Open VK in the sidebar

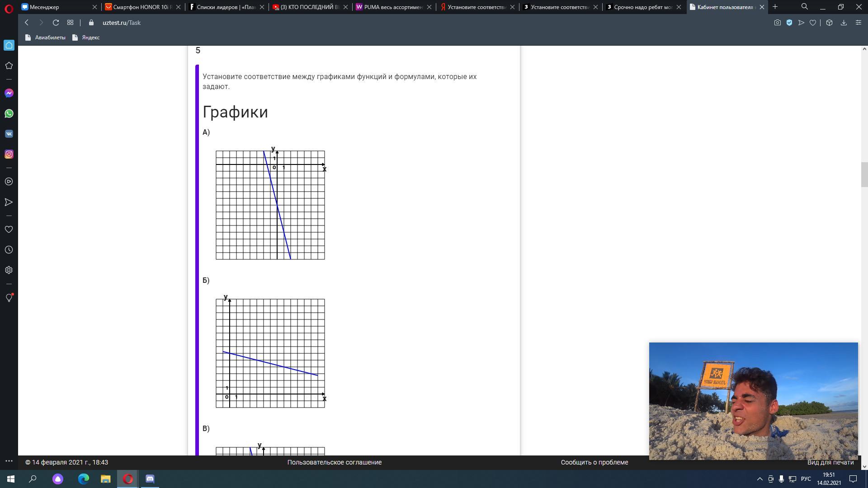[9, 134]
